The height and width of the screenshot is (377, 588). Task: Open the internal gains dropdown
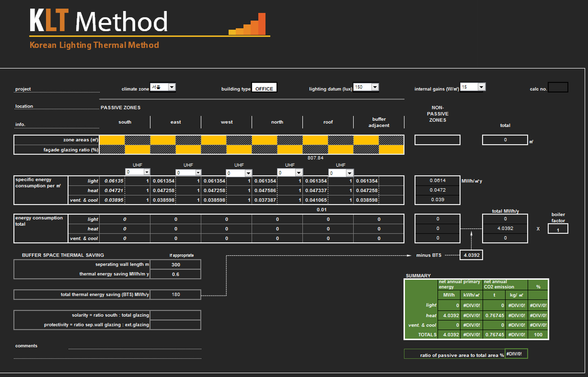(481, 87)
